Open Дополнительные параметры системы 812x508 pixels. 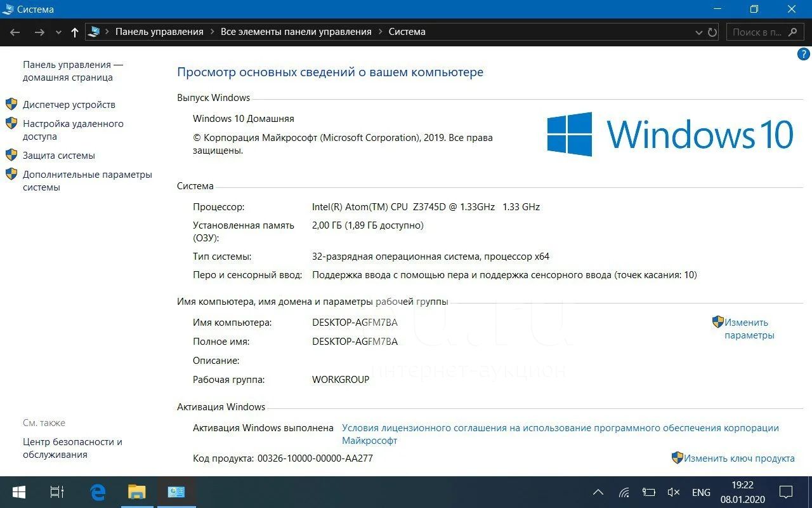pyautogui.click(x=87, y=181)
